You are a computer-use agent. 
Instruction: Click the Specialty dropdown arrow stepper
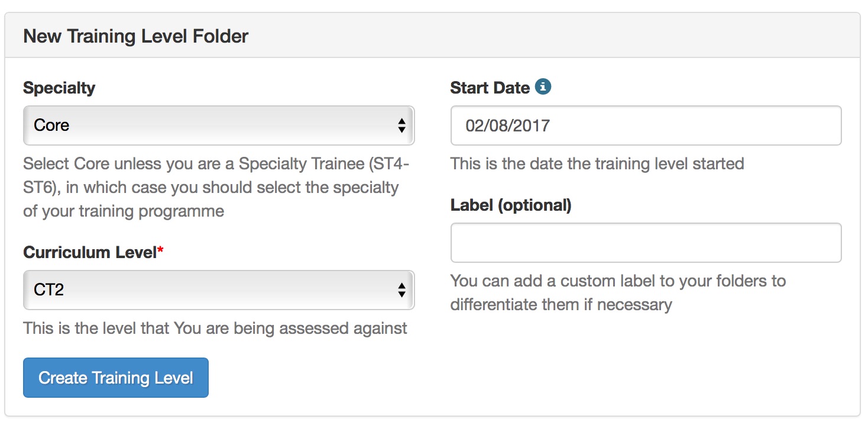[401, 125]
